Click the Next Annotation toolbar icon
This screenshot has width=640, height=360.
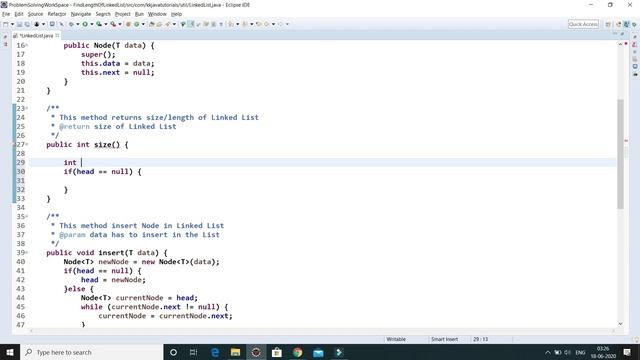tap(231, 24)
